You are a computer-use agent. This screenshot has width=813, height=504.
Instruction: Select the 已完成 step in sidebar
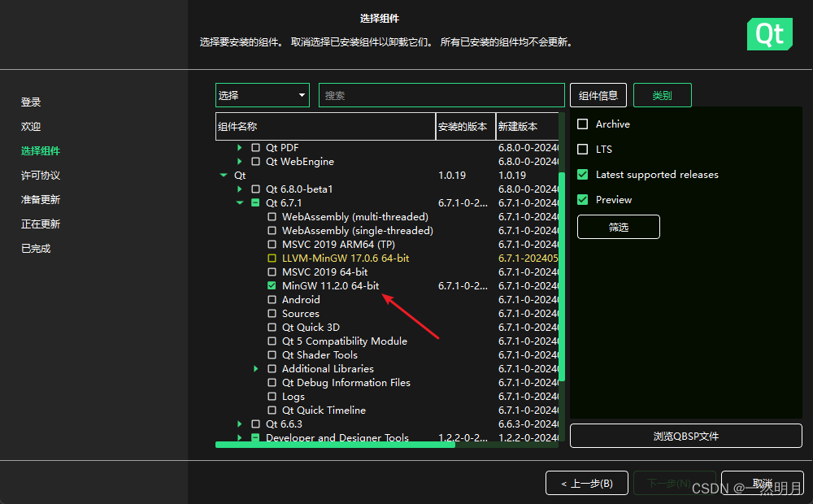pyautogui.click(x=36, y=249)
